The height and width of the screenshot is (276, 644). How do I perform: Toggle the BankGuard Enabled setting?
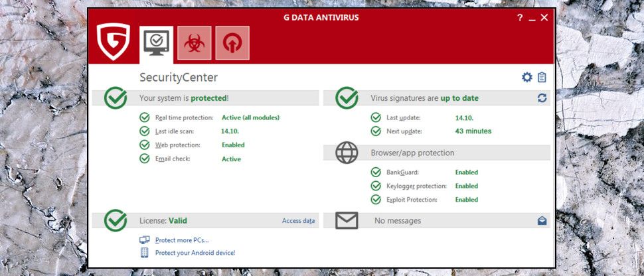click(x=466, y=172)
